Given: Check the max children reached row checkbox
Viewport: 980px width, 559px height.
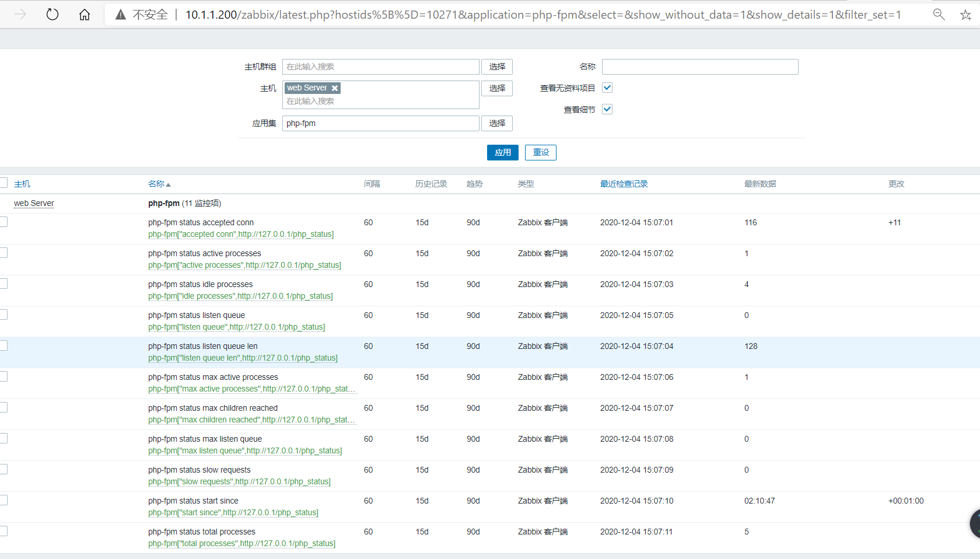Looking at the screenshot, I should click(x=3, y=407).
